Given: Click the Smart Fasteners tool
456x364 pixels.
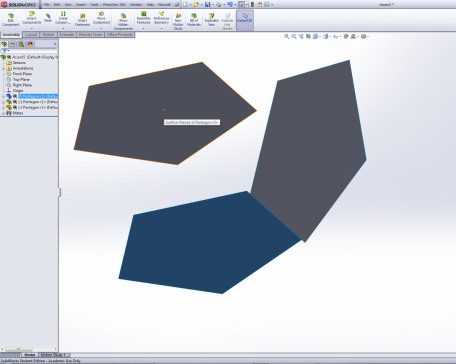Looking at the screenshot, I should (82, 20).
